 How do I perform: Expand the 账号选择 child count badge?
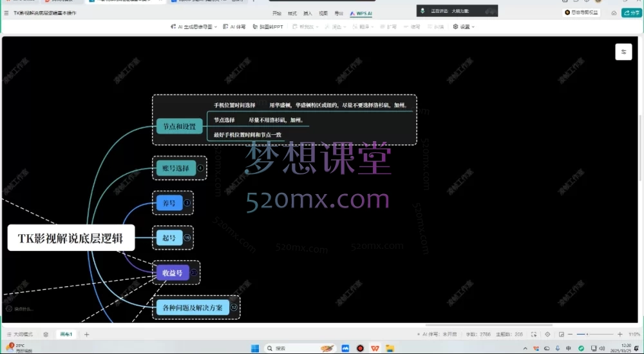pos(200,168)
